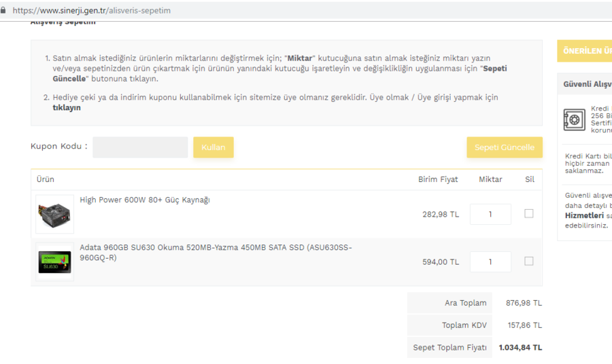Check delete box for Adata 960GB SSD
Viewport: 612px width, 364px height.
pyautogui.click(x=529, y=261)
